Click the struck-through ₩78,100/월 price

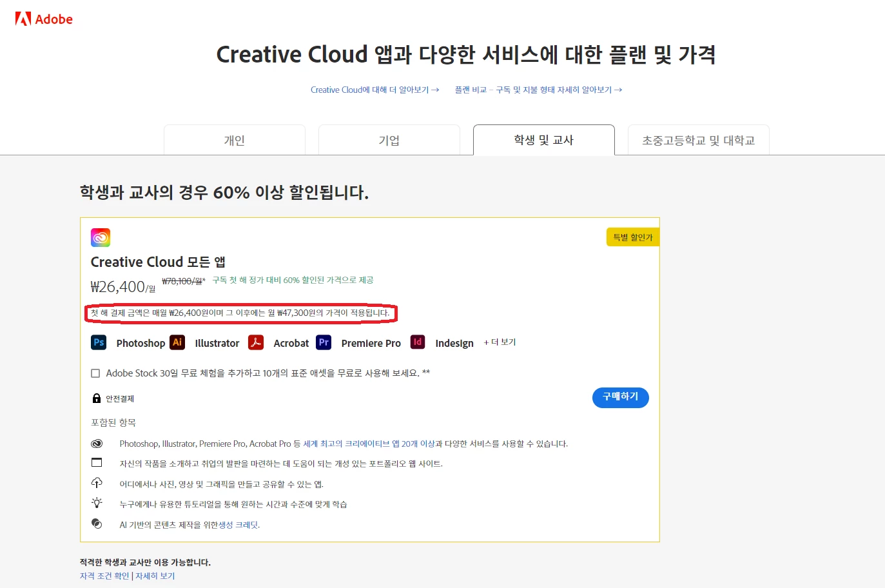tap(184, 281)
